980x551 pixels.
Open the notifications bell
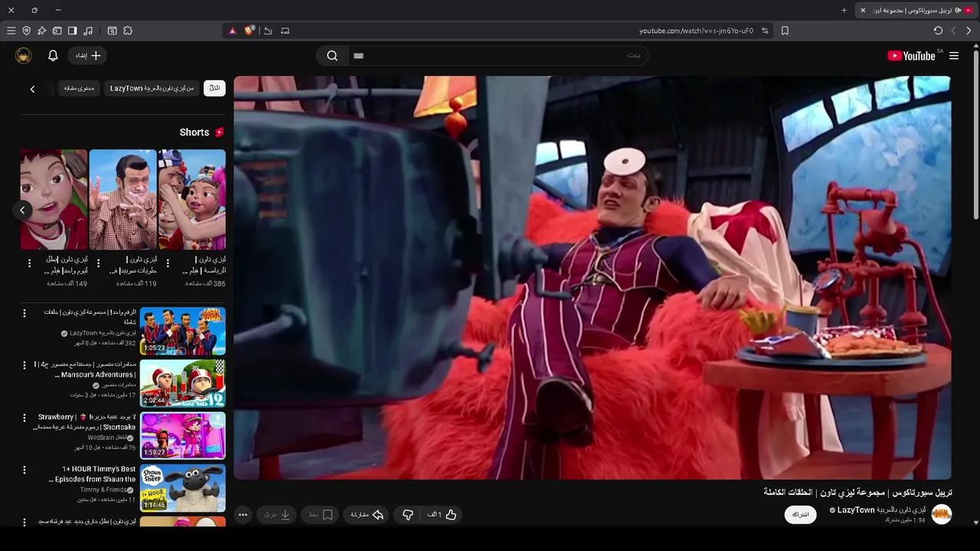(x=53, y=55)
